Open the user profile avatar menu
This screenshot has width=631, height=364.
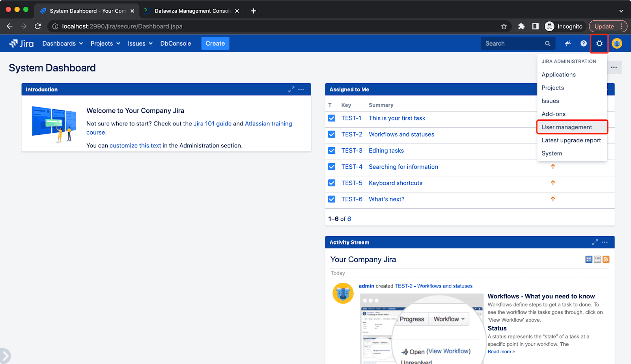pos(617,43)
